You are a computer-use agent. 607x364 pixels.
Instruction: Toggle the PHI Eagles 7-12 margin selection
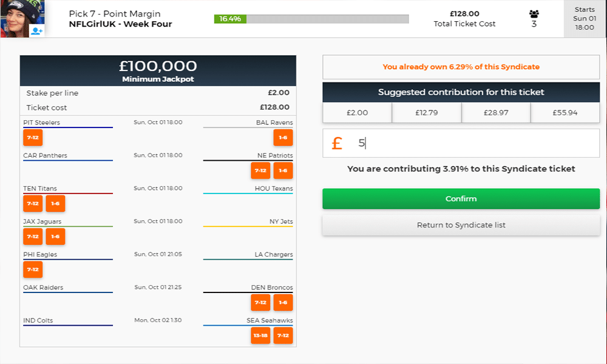point(33,269)
